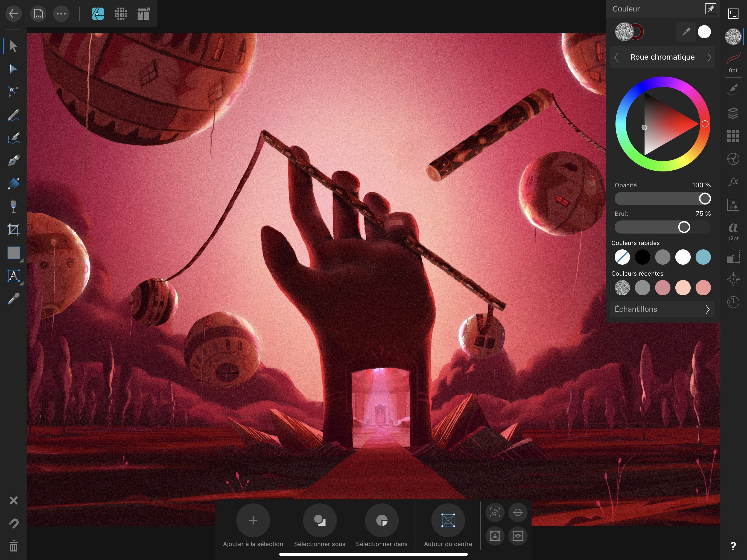Select the Pen tool in the left toolbar
Image resolution: width=747 pixels, height=560 pixels.
(13, 160)
